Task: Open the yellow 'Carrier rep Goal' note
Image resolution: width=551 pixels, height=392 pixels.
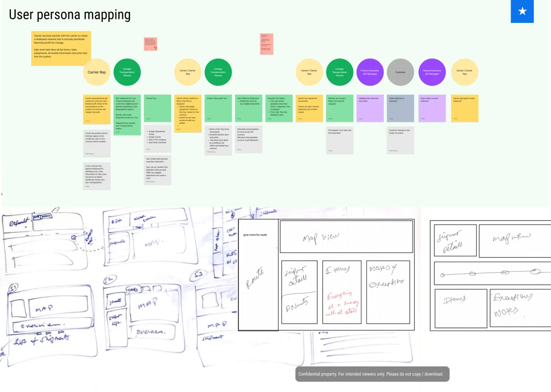Action: pyautogui.click(x=61, y=48)
